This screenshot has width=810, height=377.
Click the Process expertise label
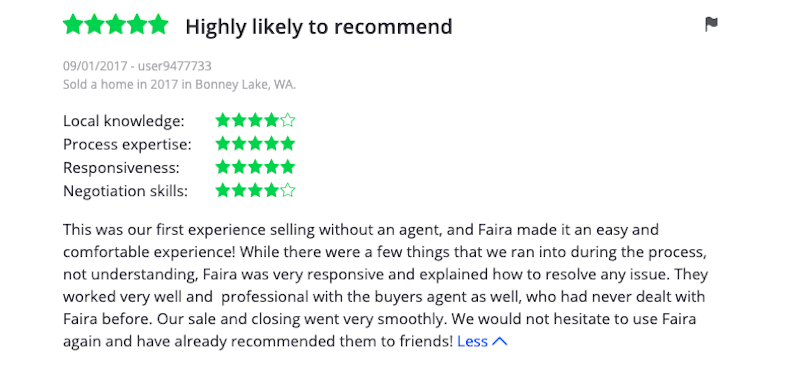(127, 145)
